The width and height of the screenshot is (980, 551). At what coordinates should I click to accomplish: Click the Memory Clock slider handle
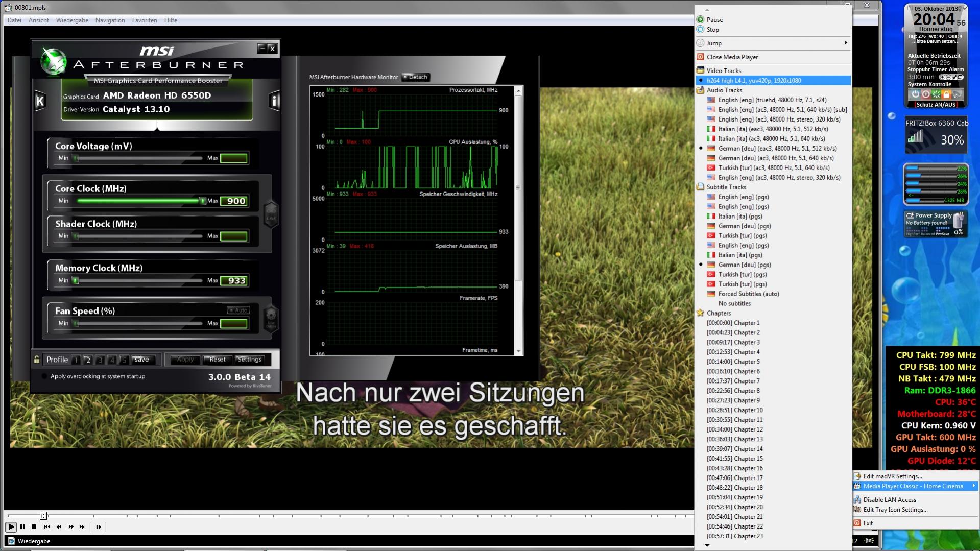76,280
